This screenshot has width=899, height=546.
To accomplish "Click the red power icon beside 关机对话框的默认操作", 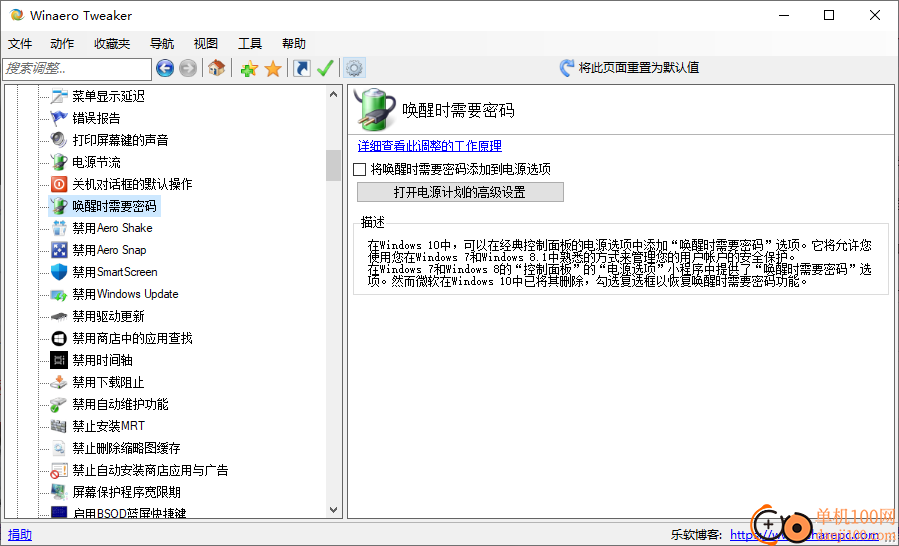I will tap(59, 184).
